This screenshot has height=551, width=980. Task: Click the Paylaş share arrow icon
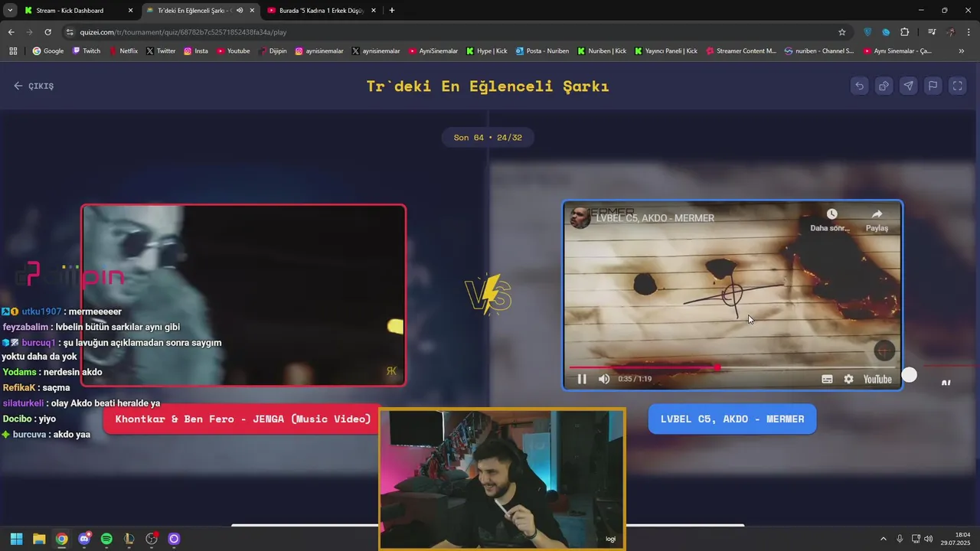pos(877,214)
